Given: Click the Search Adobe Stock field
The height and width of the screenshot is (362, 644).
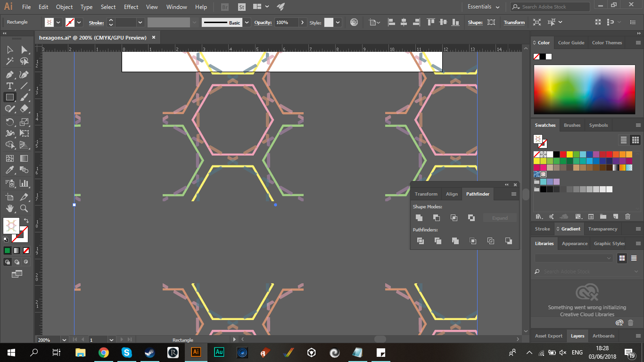Looking at the screenshot, I should pyautogui.click(x=550, y=7).
